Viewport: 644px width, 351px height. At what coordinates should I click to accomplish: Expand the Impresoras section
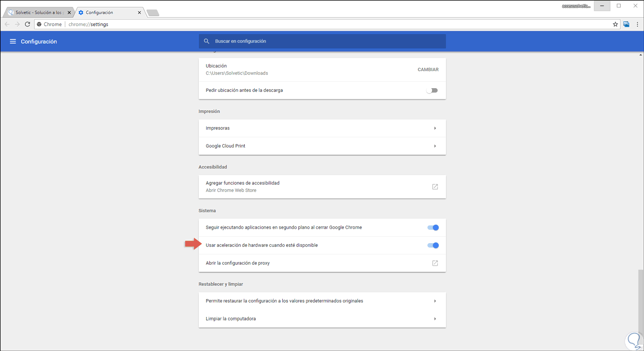pos(435,128)
